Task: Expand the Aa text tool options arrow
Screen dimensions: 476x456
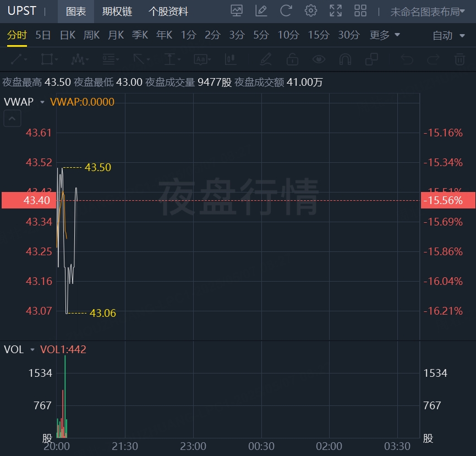Action: click(209, 59)
